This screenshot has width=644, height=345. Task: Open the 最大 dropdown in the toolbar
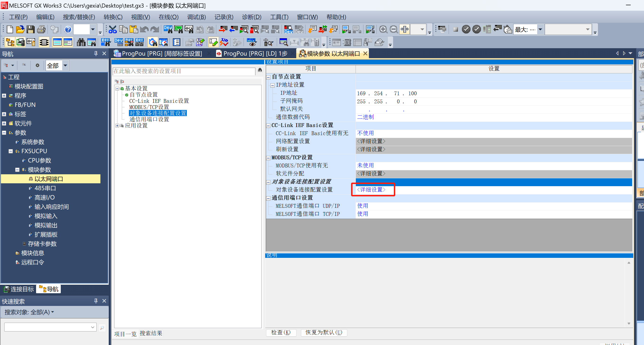pyautogui.click(x=540, y=29)
